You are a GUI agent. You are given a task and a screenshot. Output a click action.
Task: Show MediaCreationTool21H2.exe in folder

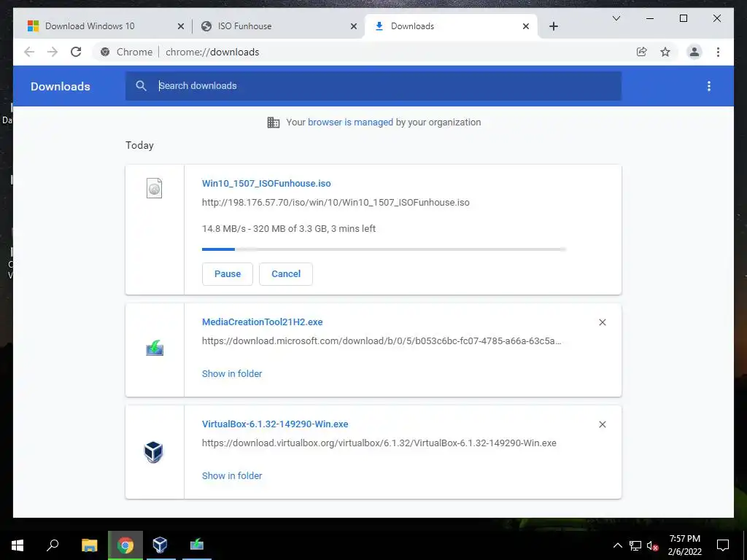232,374
